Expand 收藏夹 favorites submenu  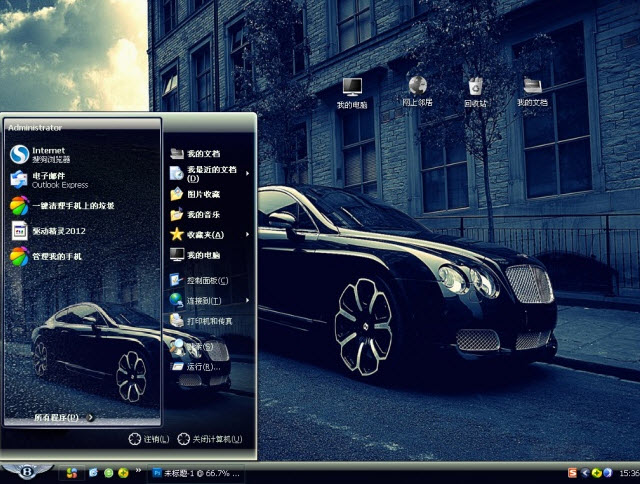(208, 234)
